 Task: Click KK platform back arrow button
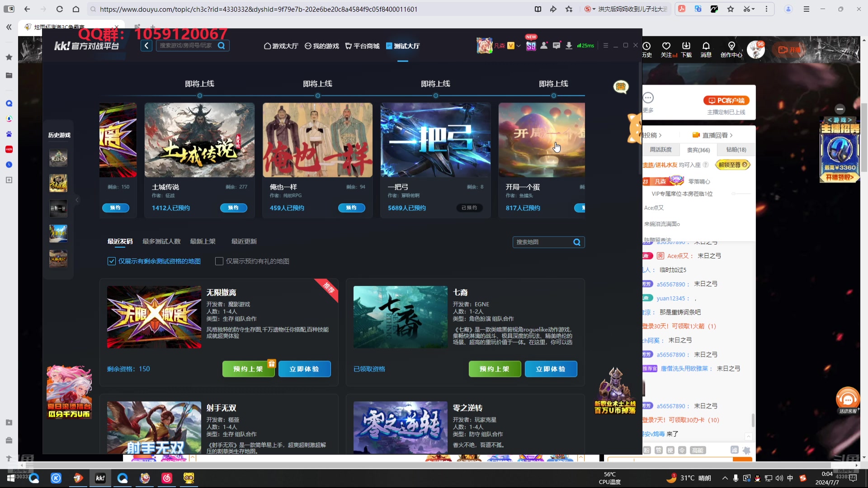click(x=146, y=46)
